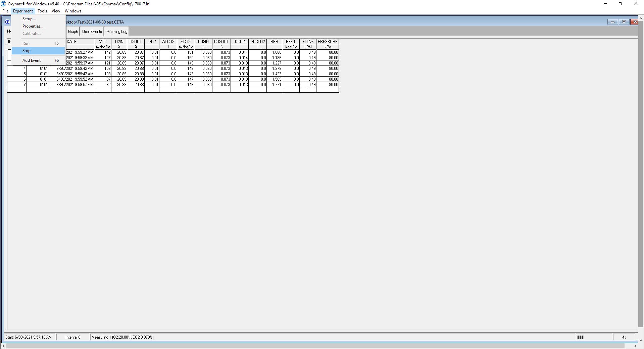Open the Windows menu
Screen dimensions: 644x349
[x=73, y=11]
